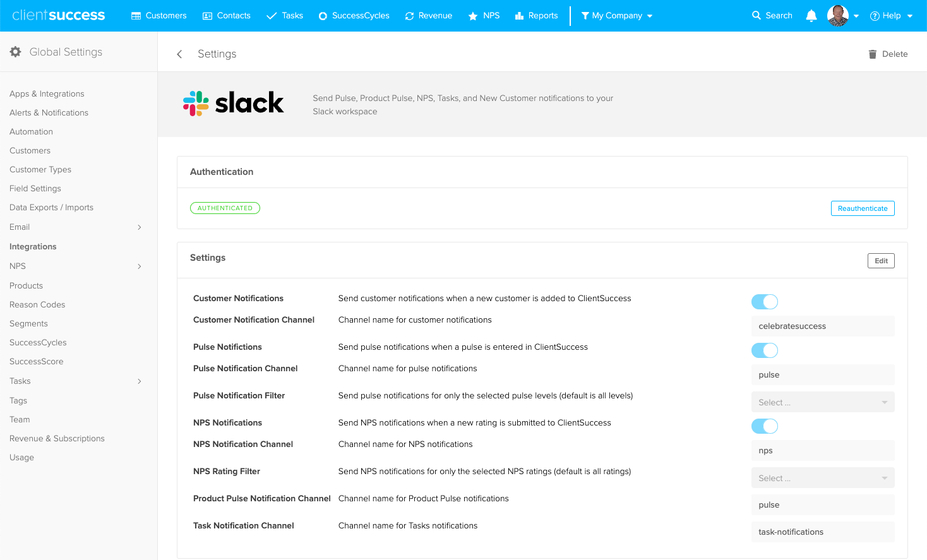This screenshot has height=560, width=927.
Task: Open NPS Rating Filter select dropdown
Action: tap(823, 478)
